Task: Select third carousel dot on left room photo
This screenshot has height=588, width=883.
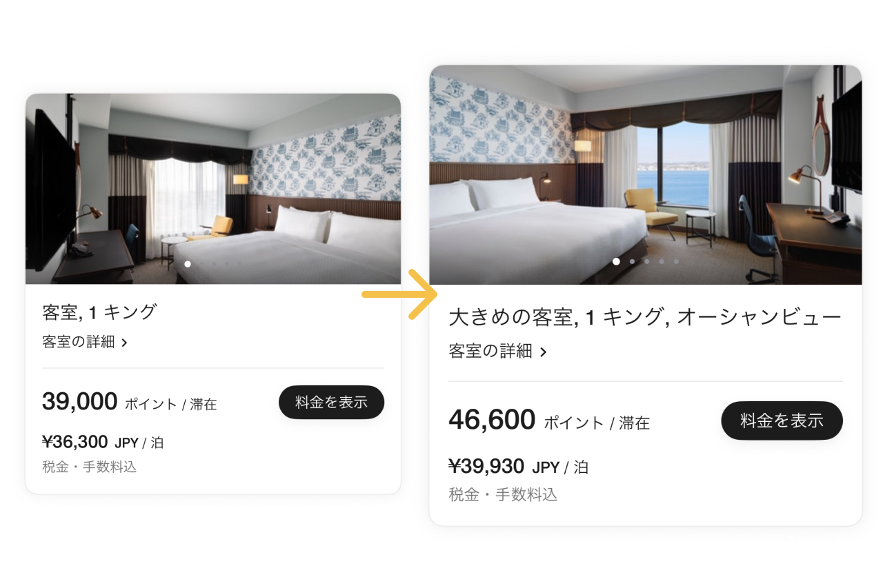Action: [214, 264]
